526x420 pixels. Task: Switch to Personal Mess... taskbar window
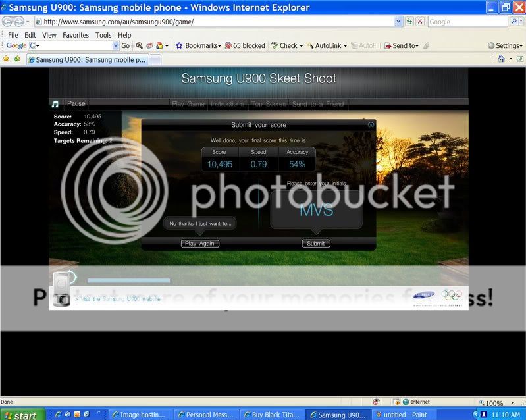coord(207,415)
